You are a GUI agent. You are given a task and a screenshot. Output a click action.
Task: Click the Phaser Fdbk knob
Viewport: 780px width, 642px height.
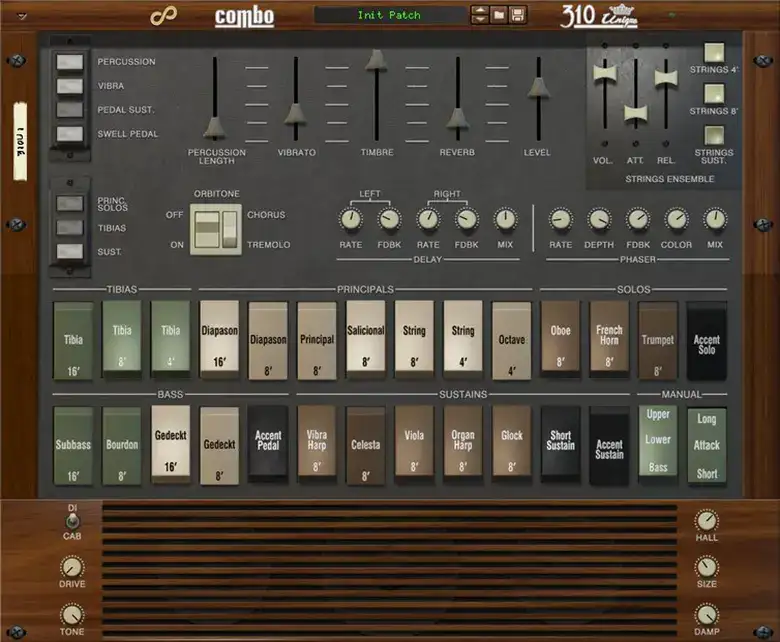click(x=638, y=219)
